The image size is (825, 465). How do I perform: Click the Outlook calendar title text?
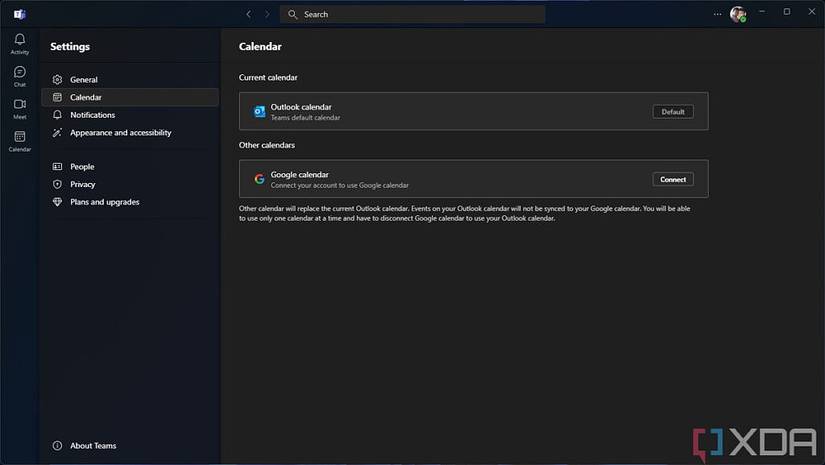(x=301, y=107)
